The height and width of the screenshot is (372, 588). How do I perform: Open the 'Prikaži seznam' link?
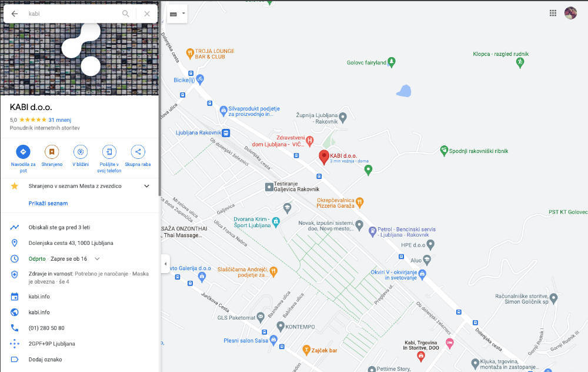(48, 203)
